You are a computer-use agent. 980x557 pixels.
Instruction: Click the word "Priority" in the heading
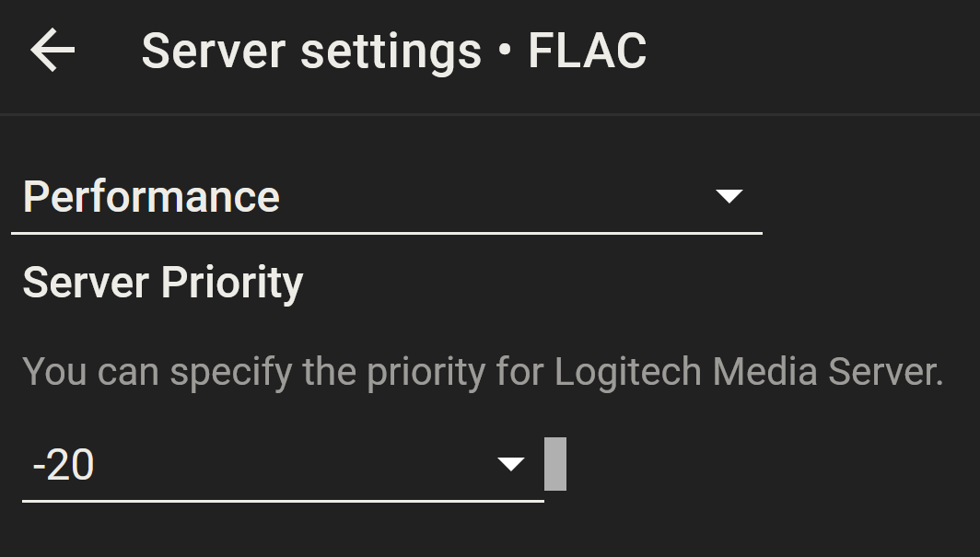pos(232,283)
